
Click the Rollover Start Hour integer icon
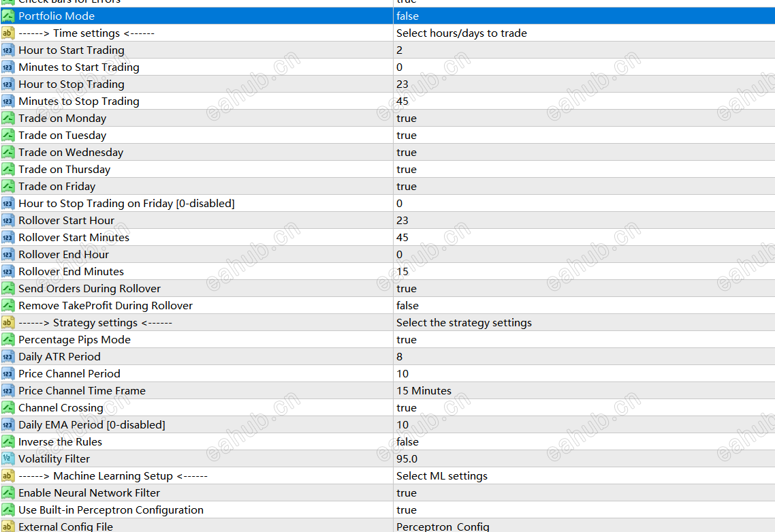point(8,221)
